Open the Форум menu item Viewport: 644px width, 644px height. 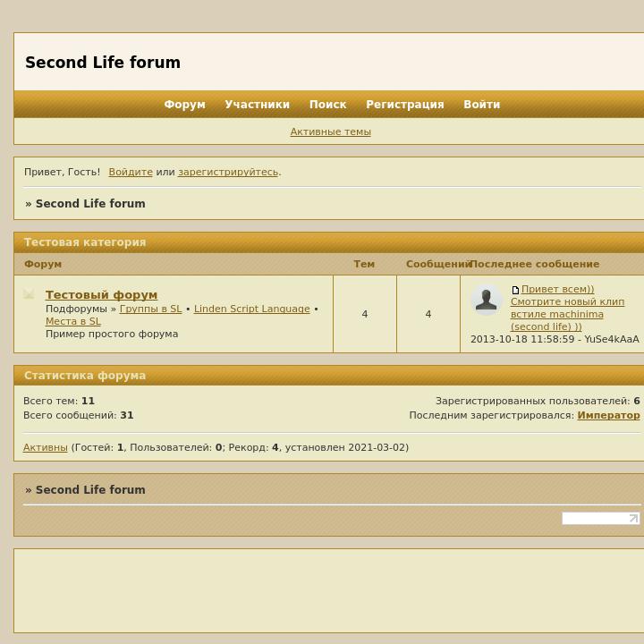pyautogui.click(x=184, y=105)
